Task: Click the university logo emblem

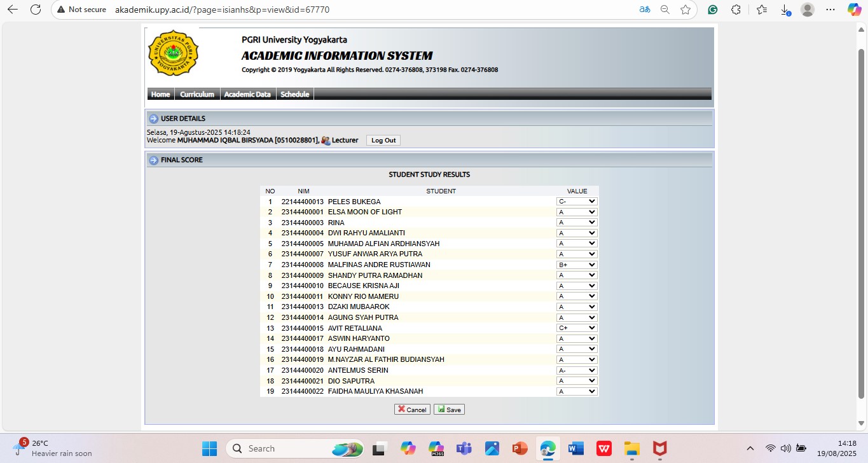Action: [173, 53]
